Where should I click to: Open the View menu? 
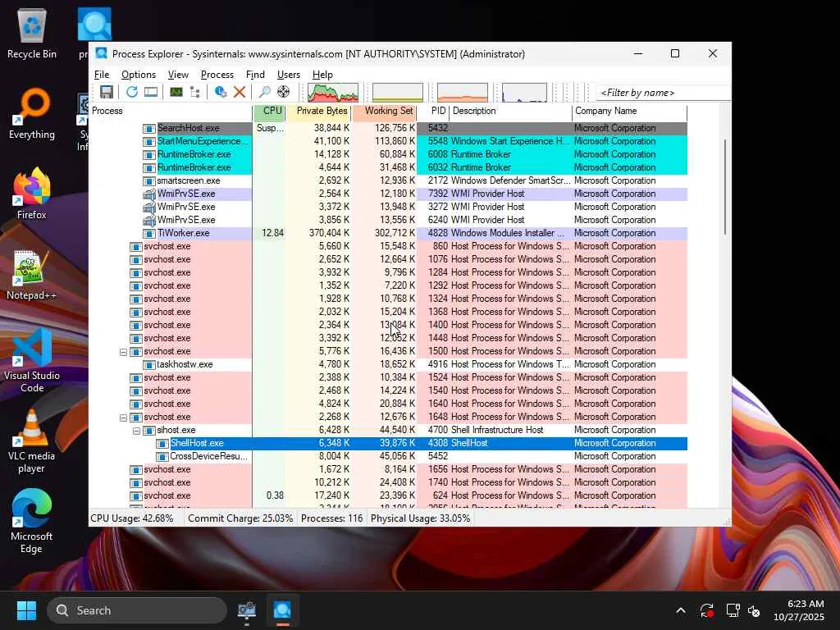tap(178, 75)
